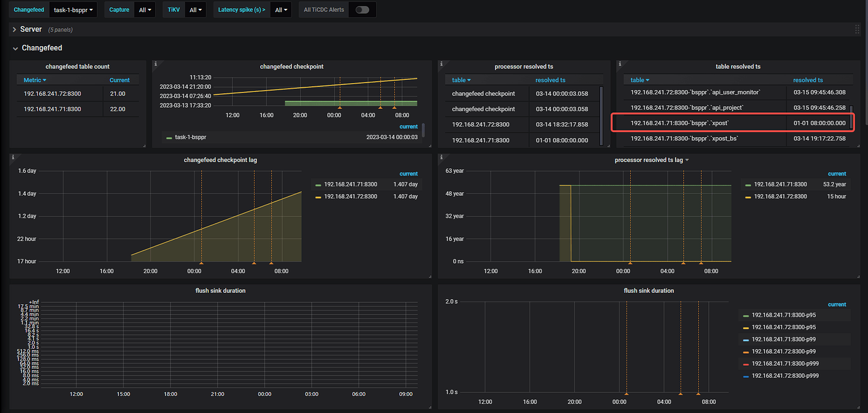
Task: Toggle the All TiCDC Alerts switch
Action: pyautogui.click(x=362, y=9)
